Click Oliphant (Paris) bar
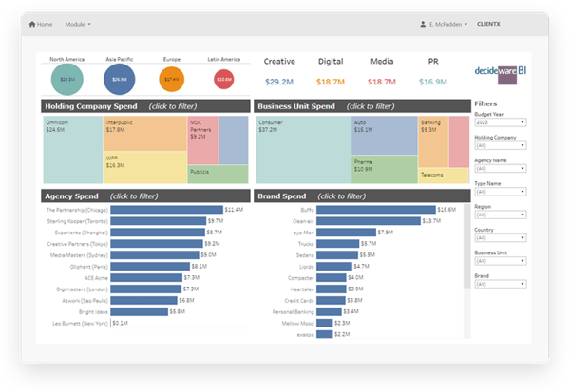Image resolution: width=570 pixels, height=392 pixels. (x=150, y=267)
